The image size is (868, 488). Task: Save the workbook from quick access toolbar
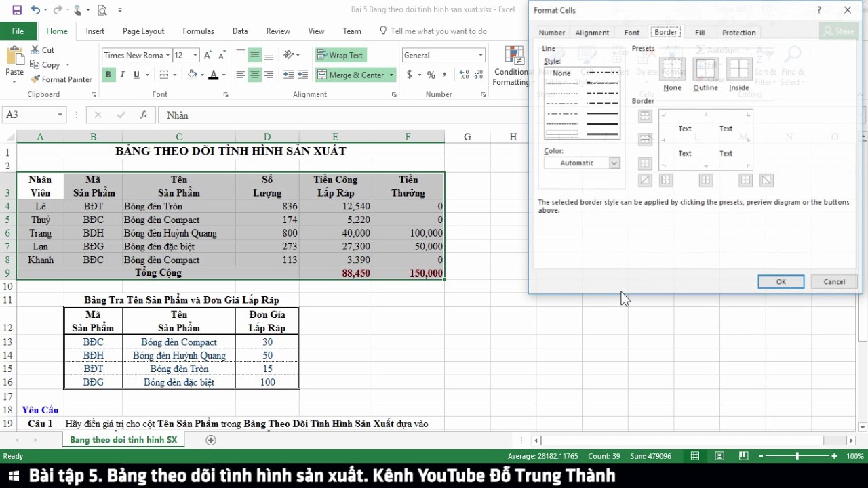pos(17,10)
